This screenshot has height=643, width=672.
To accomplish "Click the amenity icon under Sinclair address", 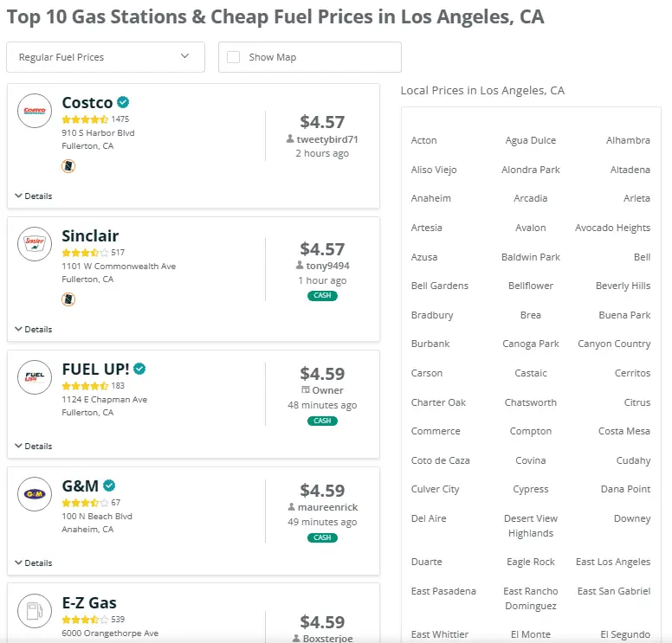I will (x=68, y=299).
